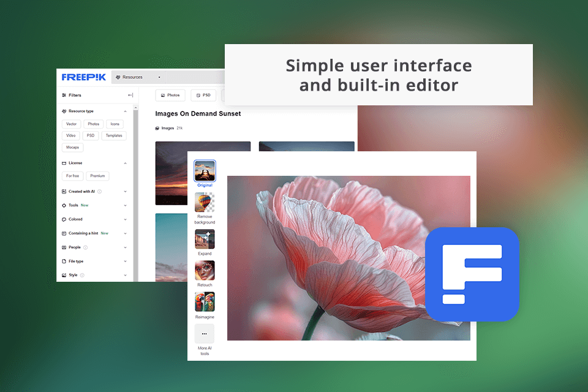Expand the File type filter
Screen dimensions: 588x392
(125, 262)
